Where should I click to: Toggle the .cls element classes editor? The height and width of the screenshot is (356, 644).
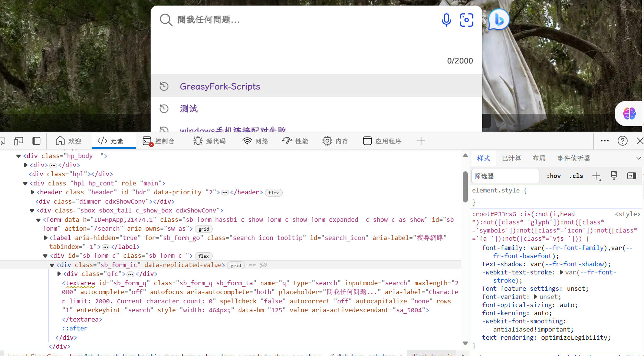coord(576,176)
